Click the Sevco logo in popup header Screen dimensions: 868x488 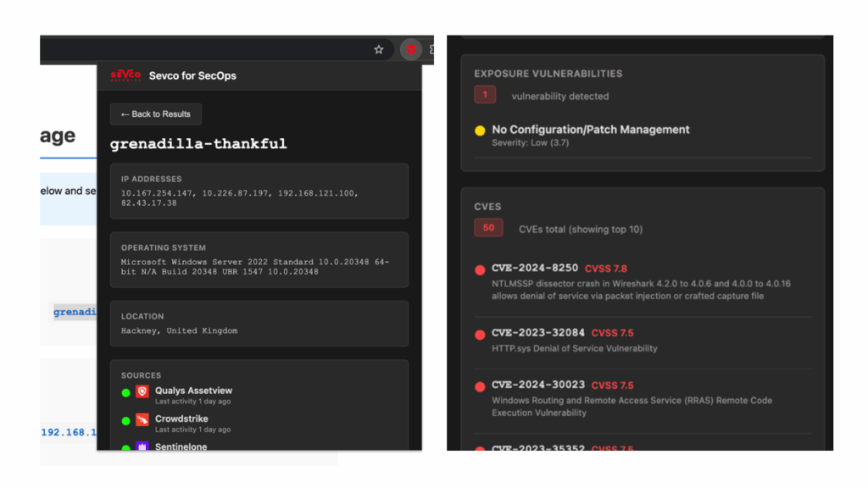coord(125,75)
